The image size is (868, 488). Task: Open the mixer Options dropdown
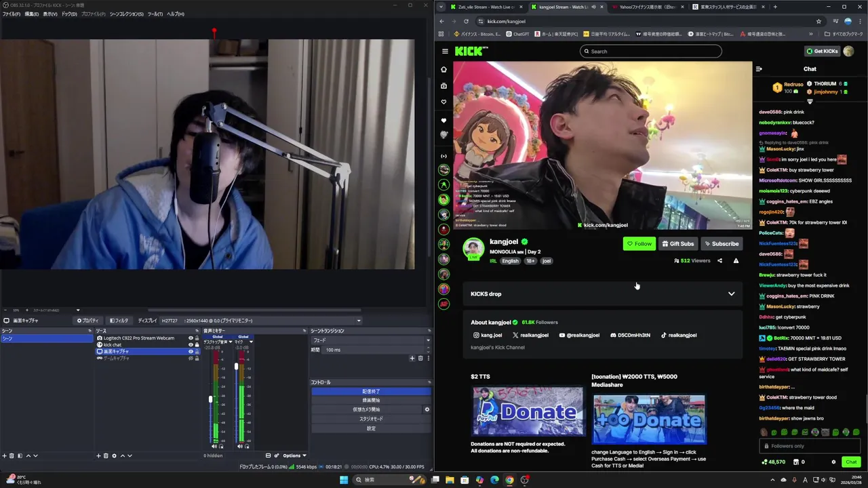(x=294, y=455)
